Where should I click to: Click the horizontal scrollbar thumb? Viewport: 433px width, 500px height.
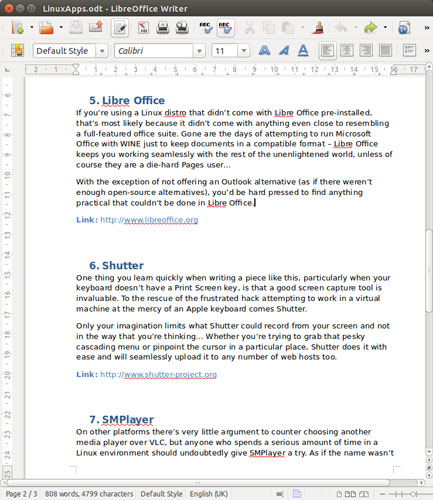click(198, 483)
